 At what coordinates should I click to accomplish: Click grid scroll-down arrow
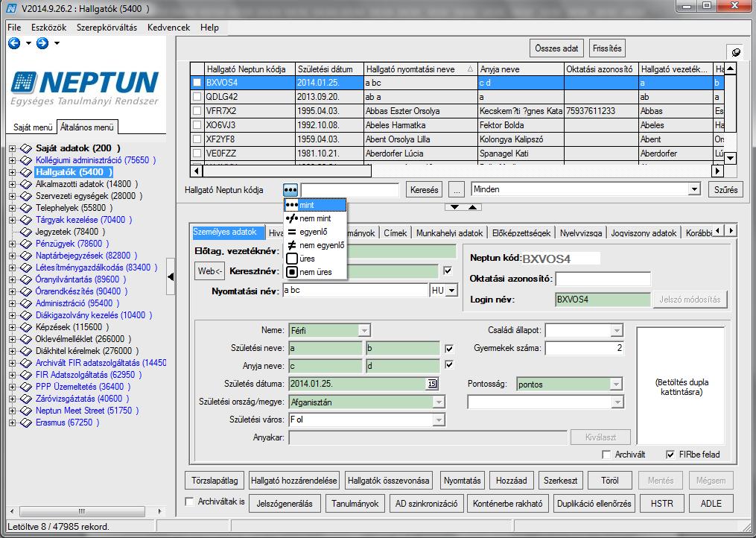point(731,158)
